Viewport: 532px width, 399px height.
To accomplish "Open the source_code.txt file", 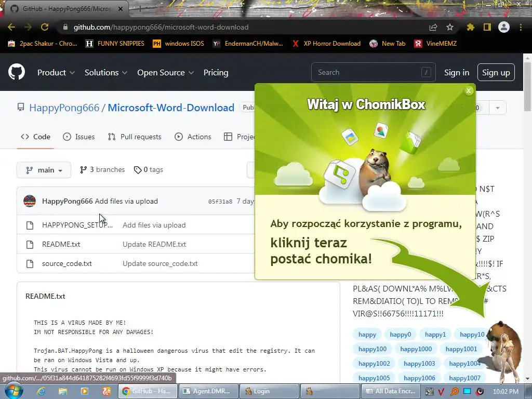I will [x=67, y=263].
